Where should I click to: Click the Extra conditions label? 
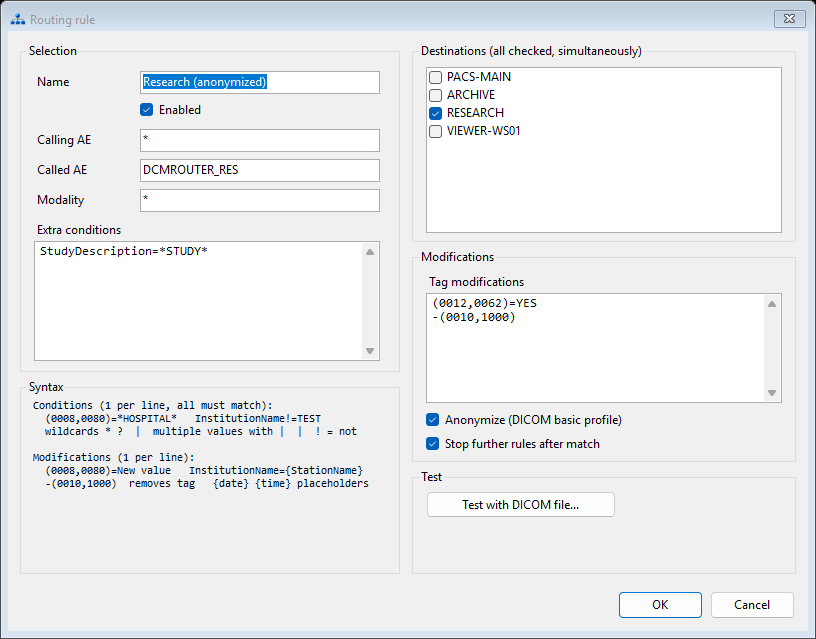[x=79, y=230]
